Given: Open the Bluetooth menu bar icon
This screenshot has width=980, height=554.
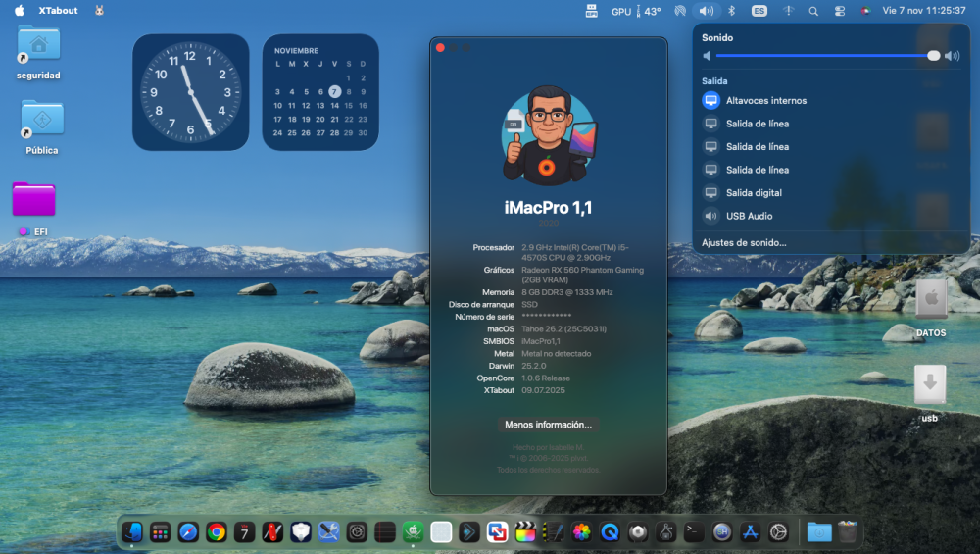Looking at the screenshot, I should [732, 11].
